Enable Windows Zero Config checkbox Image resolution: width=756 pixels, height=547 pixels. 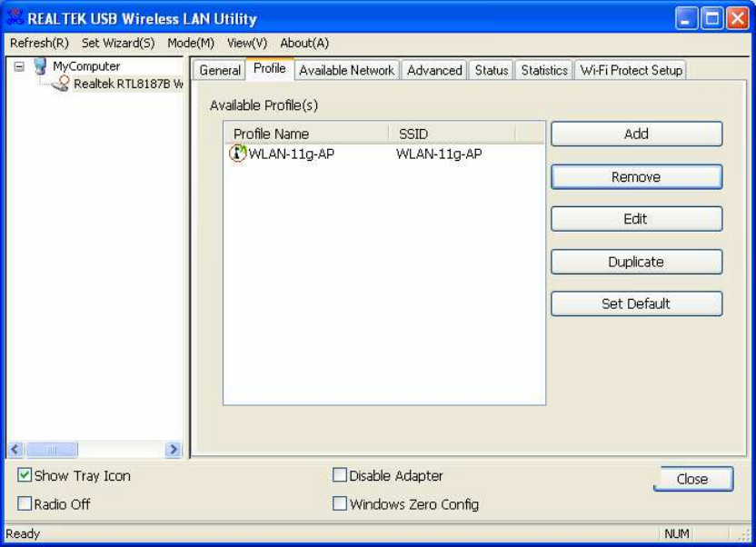[x=340, y=503]
